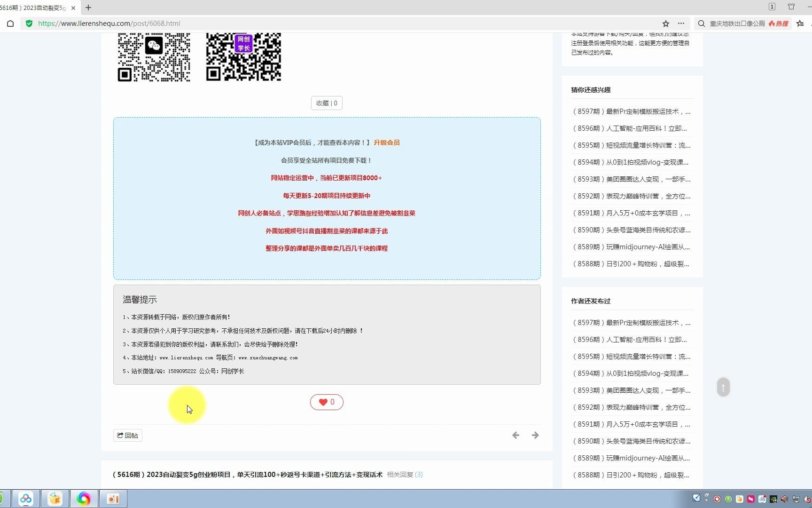
Task: Click the 网创学长 QR code image
Action: [243, 57]
